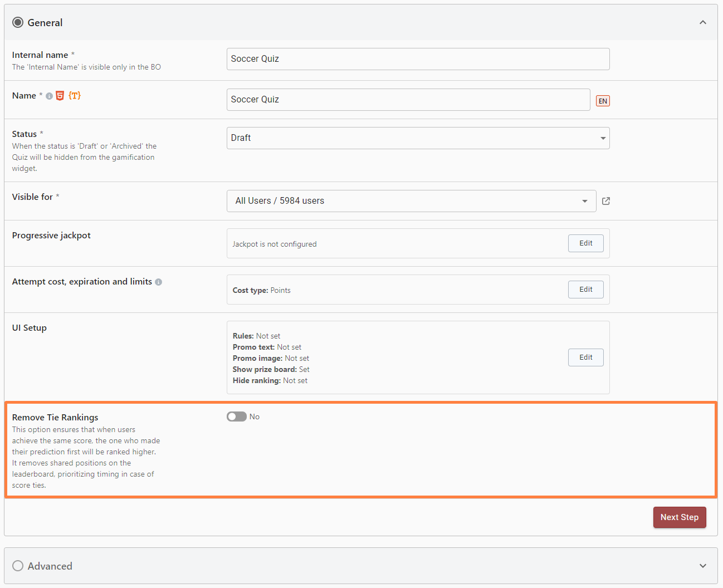Click the Internal name input field
This screenshot has height=588, width=723.
coord(418,59)
